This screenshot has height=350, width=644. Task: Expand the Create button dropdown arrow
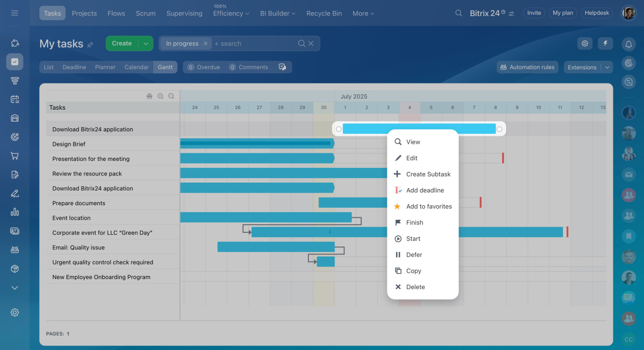(x=146, y=44)
